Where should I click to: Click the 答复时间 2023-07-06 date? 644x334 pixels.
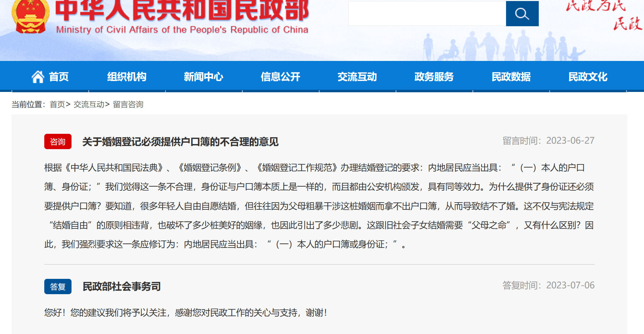[x=549, y=285]
